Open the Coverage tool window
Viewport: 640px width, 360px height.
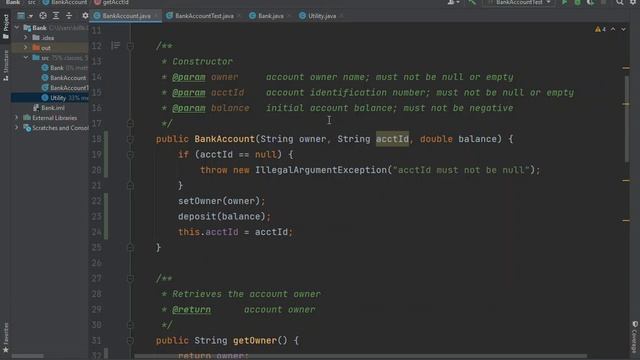[x=635, y=337]
